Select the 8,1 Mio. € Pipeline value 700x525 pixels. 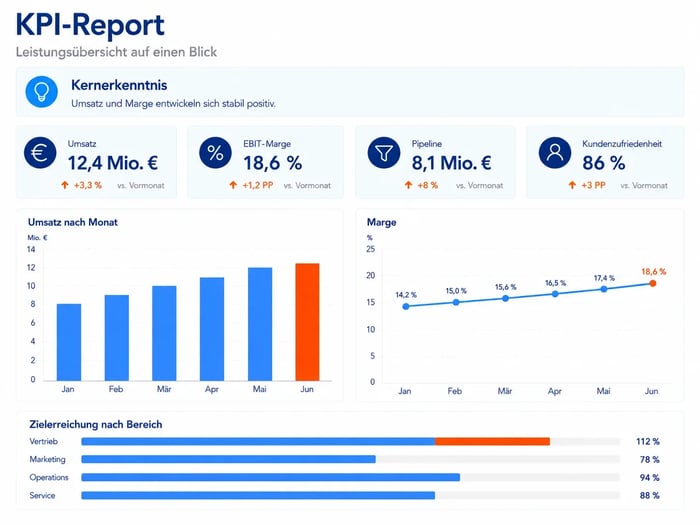(451, 163)
